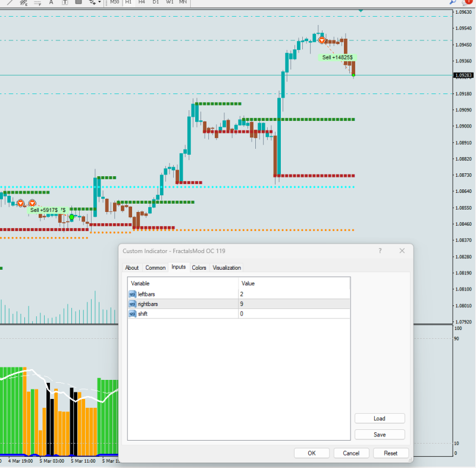
Task: Click the 1.08730 price scale label
Action: click(x=464, y=175)
